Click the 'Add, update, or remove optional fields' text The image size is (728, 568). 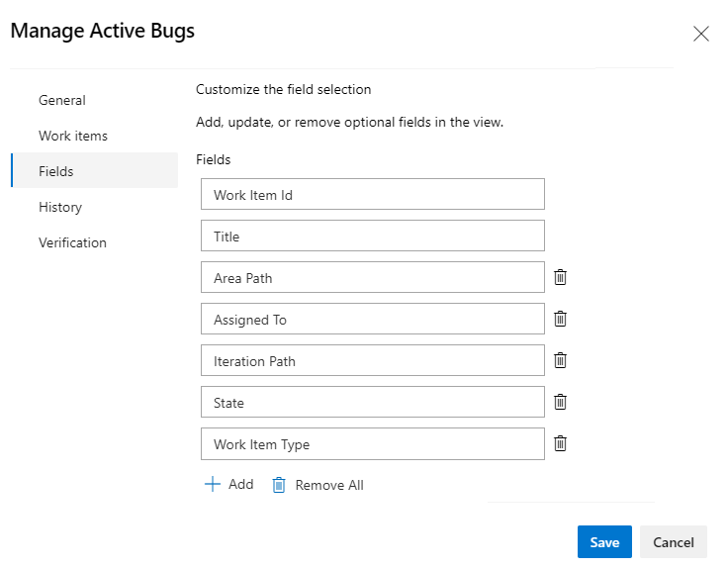point(349,122)
